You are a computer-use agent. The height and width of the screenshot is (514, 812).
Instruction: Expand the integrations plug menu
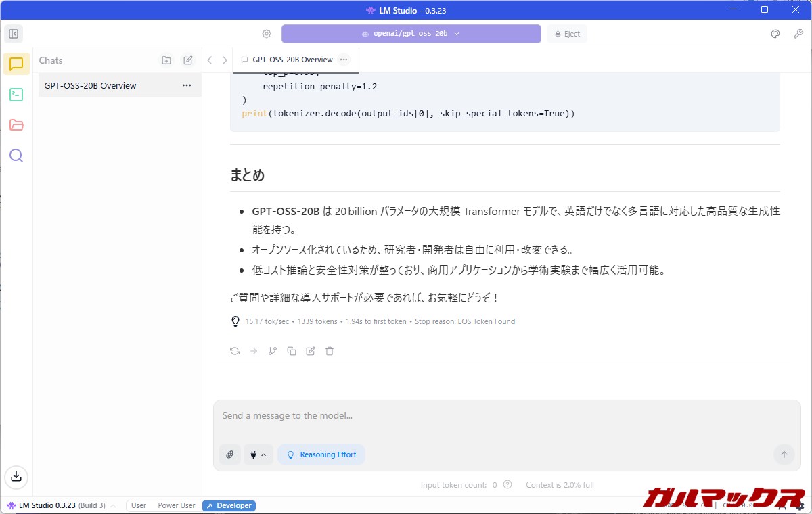[258, 454]
